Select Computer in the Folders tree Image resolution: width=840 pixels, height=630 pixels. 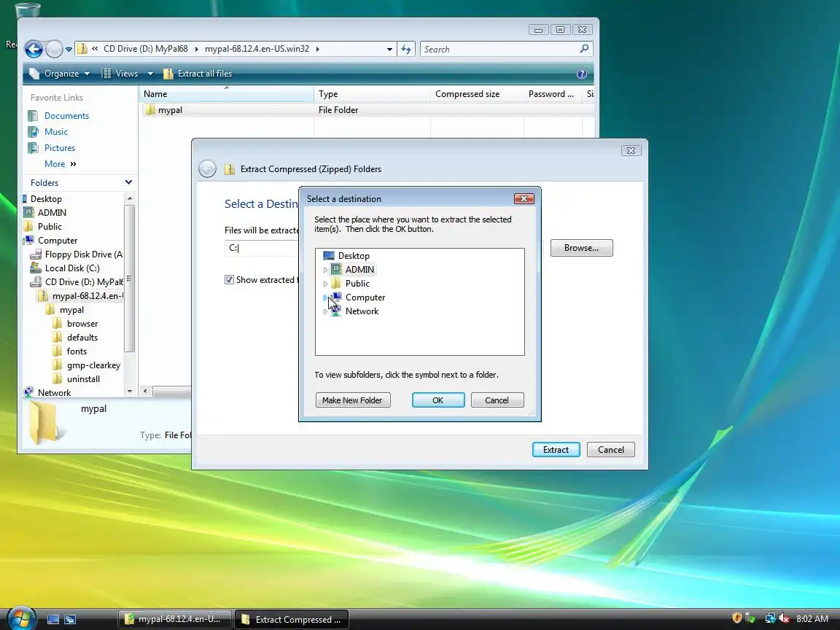pyautogui.click(x=58, y=241)
